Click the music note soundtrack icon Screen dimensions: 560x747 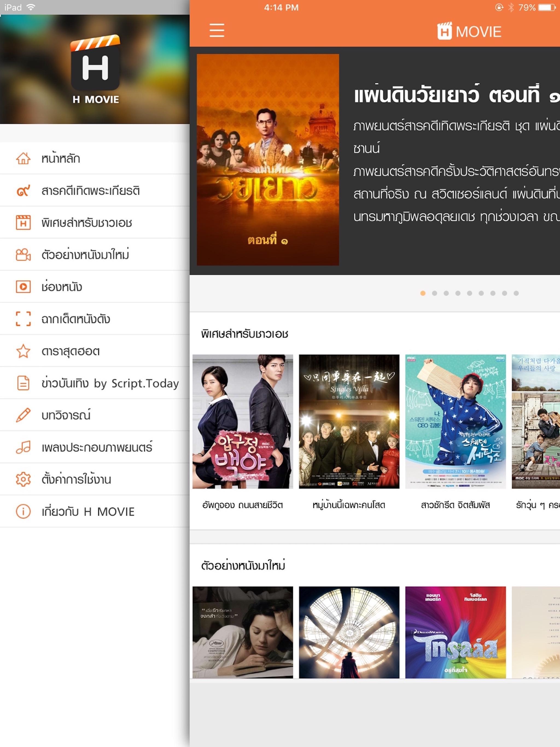pyautogui.click(x=23, y=447)
